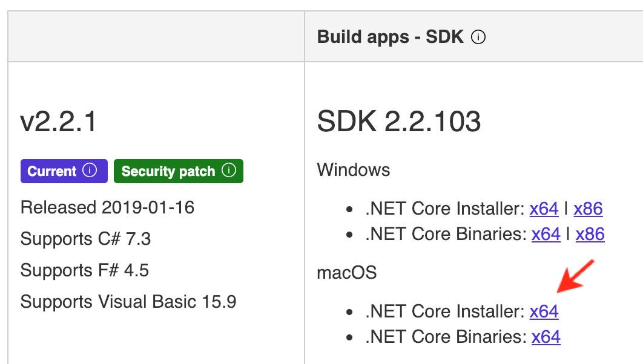Click the info icon inside Security patch badge
This screenshot has width=643, height=364.
(229, 171)
